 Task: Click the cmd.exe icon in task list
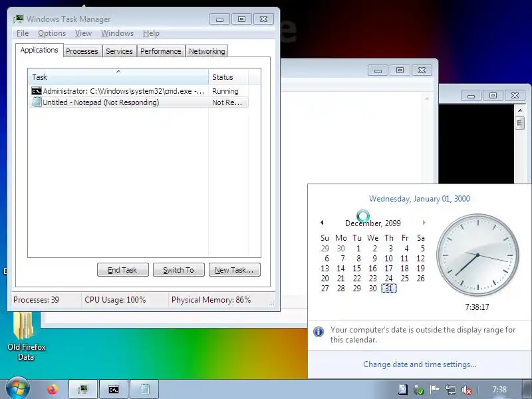(x=37, y=91)
